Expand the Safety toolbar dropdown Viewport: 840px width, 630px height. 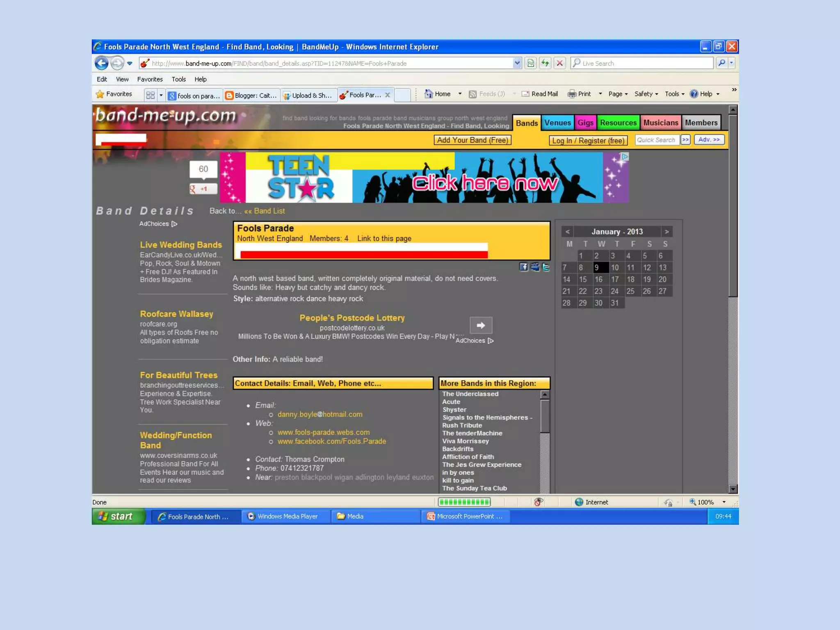point(646,94)
